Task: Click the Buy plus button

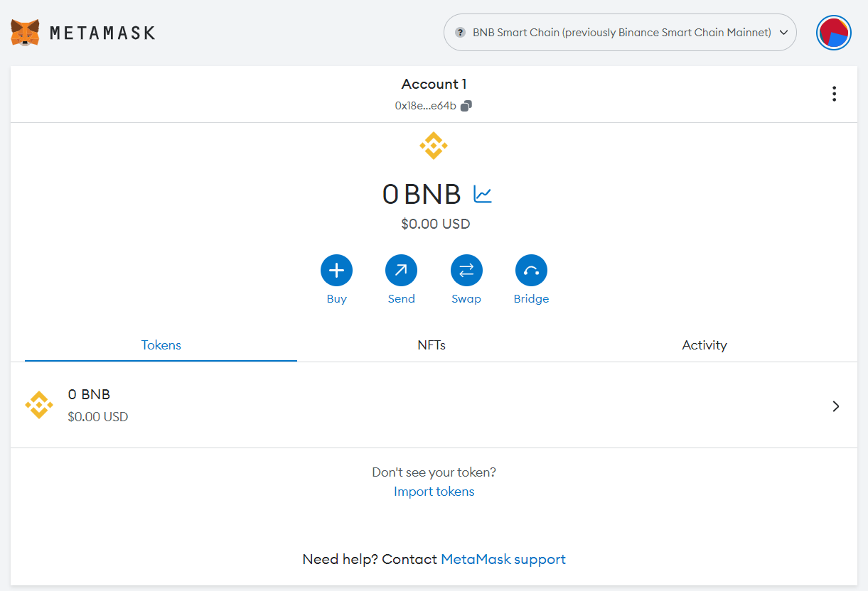Action: tap(336, 270)
